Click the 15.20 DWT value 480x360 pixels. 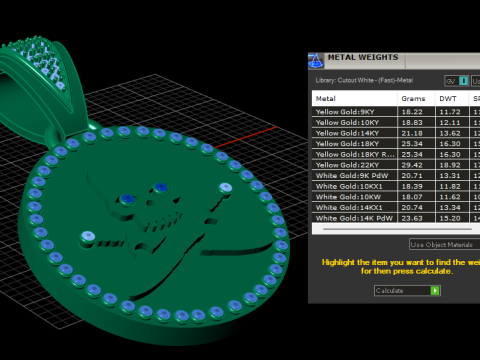450,218
